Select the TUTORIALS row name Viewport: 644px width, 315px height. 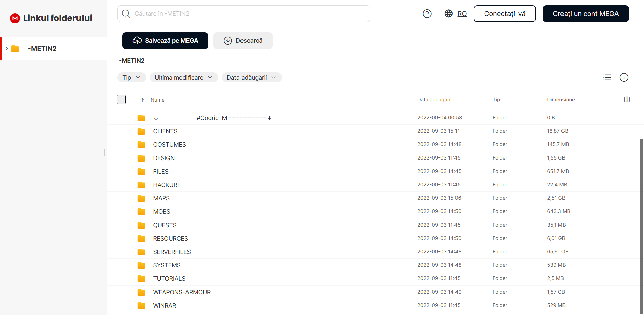click(169, 279)
